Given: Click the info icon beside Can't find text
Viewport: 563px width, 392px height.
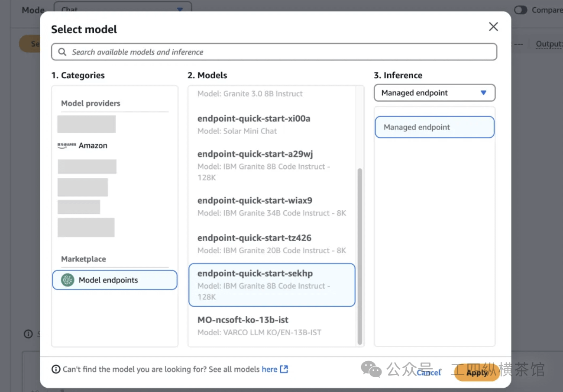Looking at the screenshot, I should (x=56, y=369).
